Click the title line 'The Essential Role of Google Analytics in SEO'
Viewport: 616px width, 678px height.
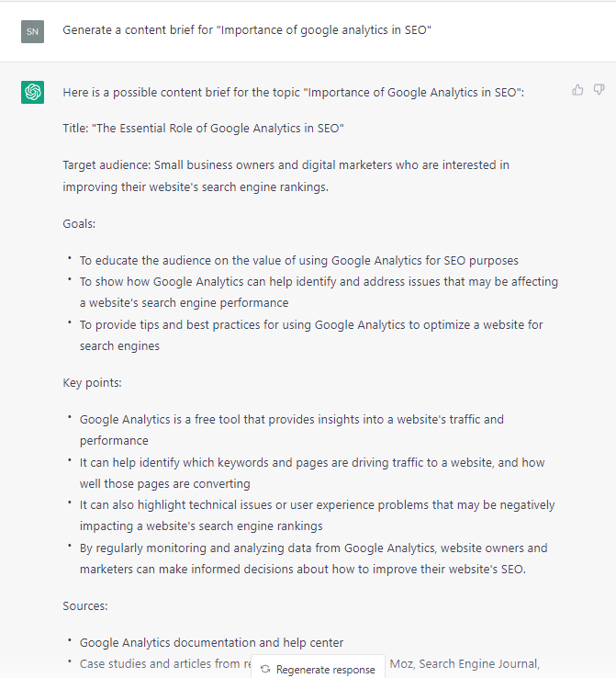(203, 128)
